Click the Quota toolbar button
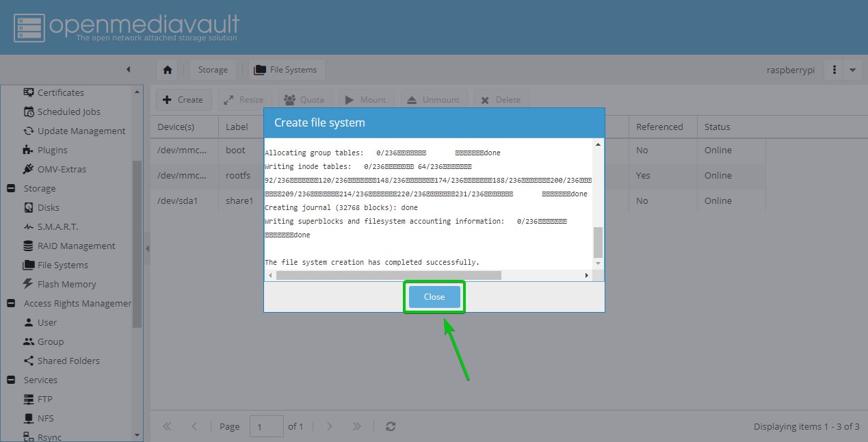Viewport: 868px width, 442px height. point(304,100)
